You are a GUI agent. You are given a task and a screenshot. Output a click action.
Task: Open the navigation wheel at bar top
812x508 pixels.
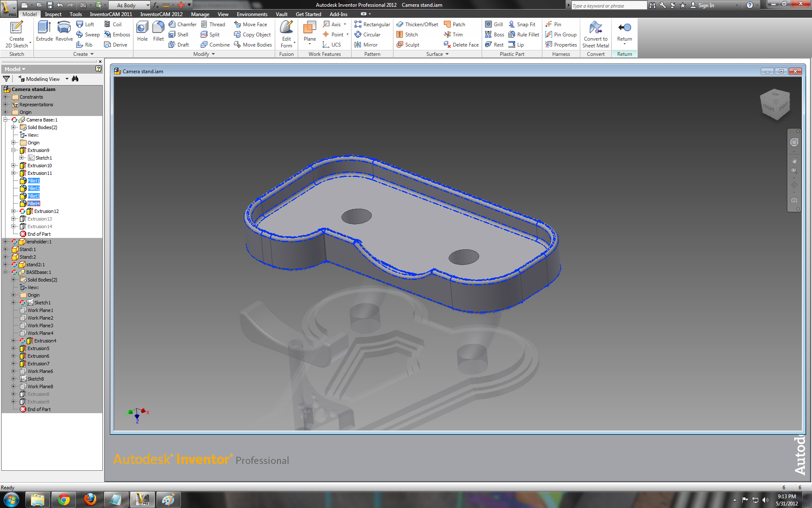coord(794,143)
